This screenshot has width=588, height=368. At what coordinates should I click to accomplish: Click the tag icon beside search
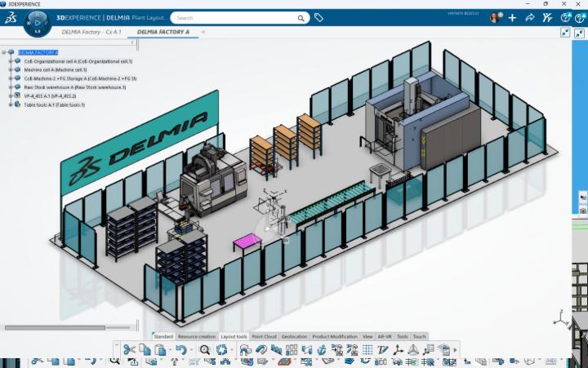coord(318,17)
